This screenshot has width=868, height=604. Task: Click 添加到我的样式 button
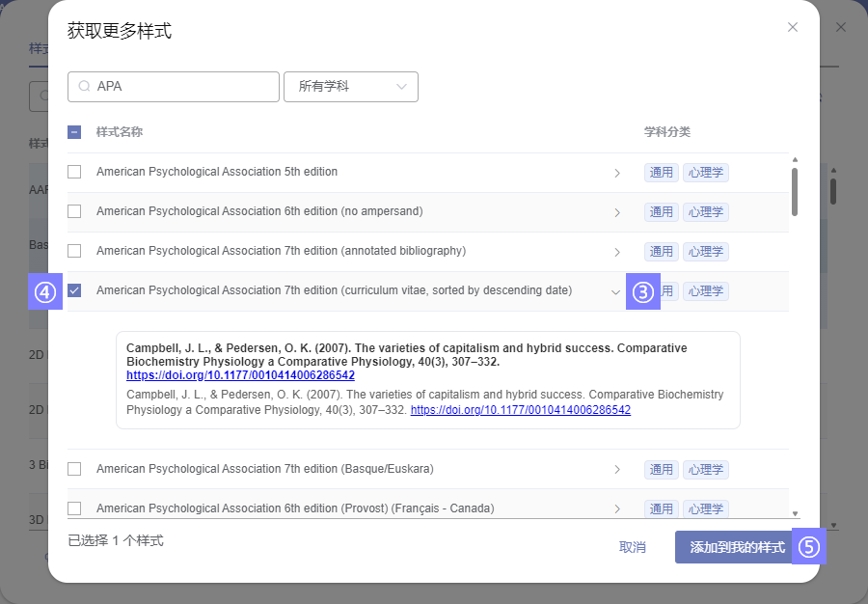pos(737,547)
